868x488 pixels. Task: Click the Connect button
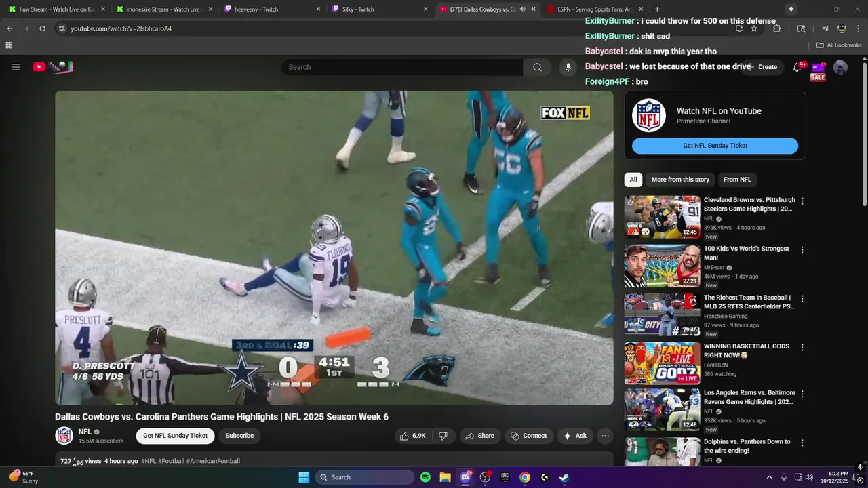(528, 436)
